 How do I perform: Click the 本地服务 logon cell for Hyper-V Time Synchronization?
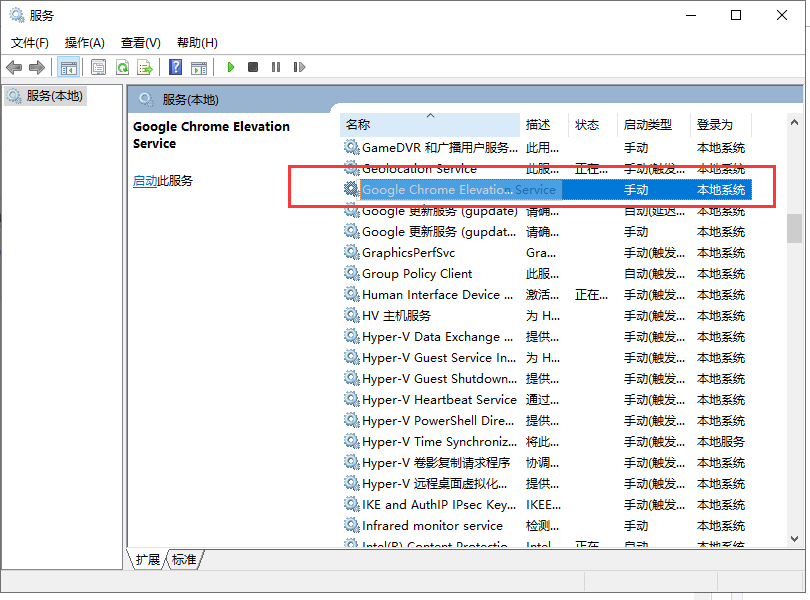(721, 442)
